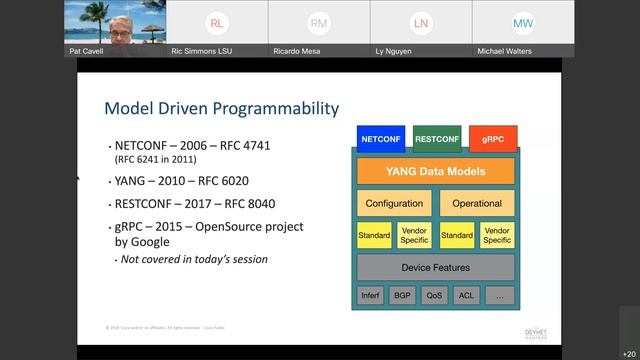This screenshot has height=360, width=640.
Task: Click the blue NETCONF box
Action: (x=381, y=139)
